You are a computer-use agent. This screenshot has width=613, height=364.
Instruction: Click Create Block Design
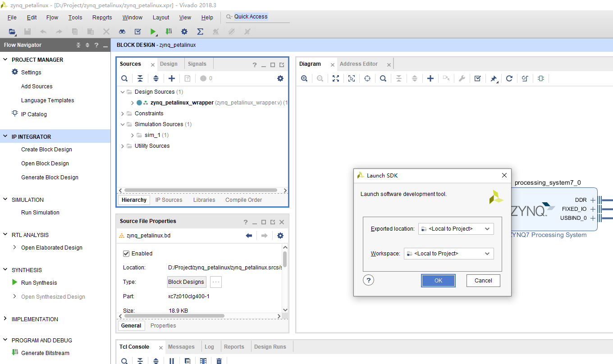[x=46, y=150]
